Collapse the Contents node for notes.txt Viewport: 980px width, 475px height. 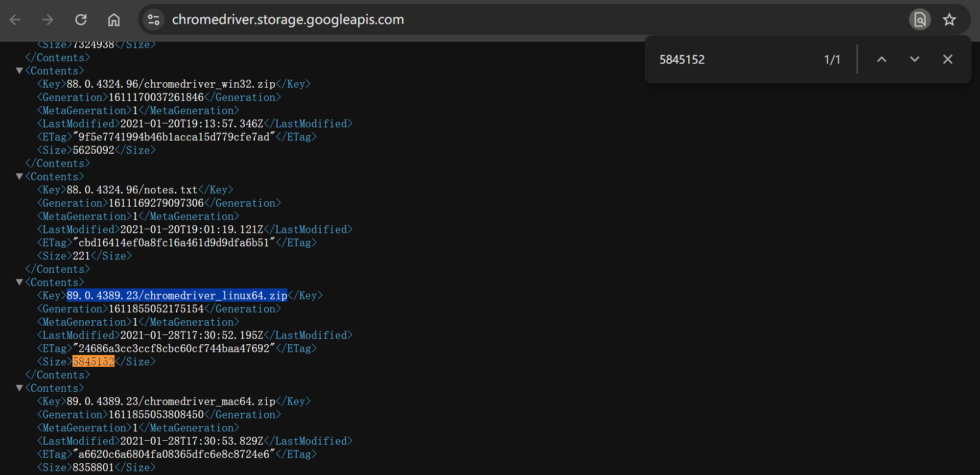click(20, 177)
